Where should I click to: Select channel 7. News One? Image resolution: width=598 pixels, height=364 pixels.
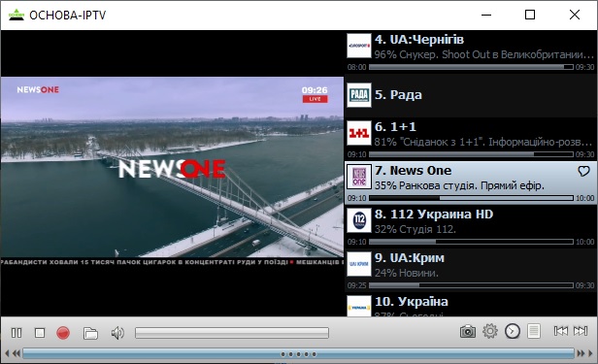coord(471,182)
